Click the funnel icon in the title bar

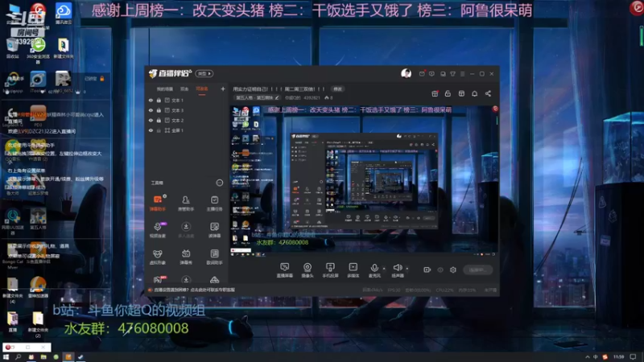click(x=452, y=74)
